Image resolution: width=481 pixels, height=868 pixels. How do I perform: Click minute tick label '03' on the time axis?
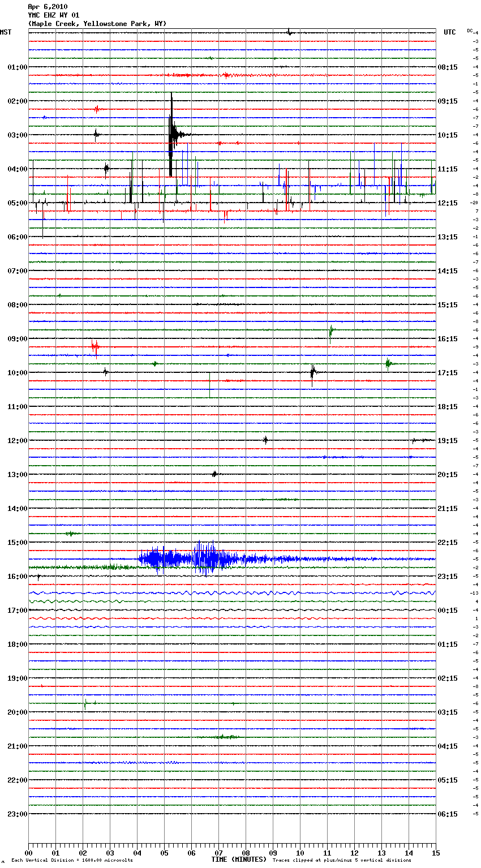(110, 853)
